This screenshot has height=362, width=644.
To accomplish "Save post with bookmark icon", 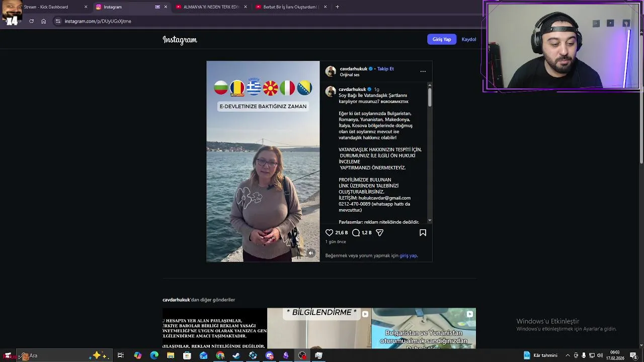I will click(x=423, y=233).
